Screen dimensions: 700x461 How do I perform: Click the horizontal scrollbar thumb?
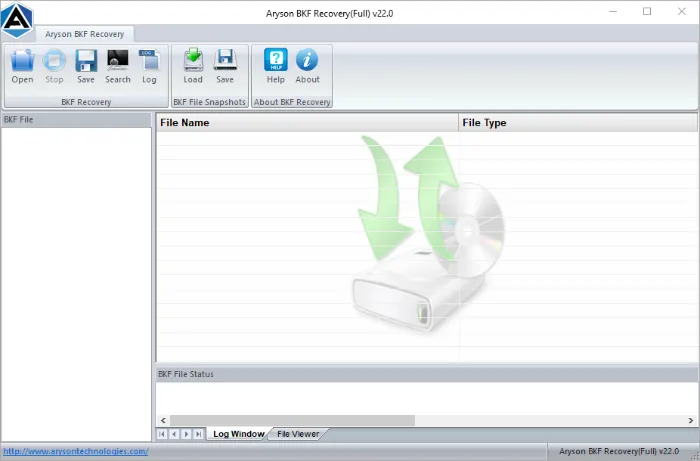coord(292,420)
